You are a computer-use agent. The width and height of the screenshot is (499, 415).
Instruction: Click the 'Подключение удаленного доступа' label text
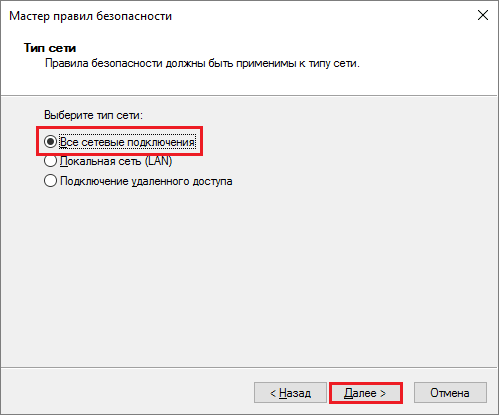tap(146, 181)
